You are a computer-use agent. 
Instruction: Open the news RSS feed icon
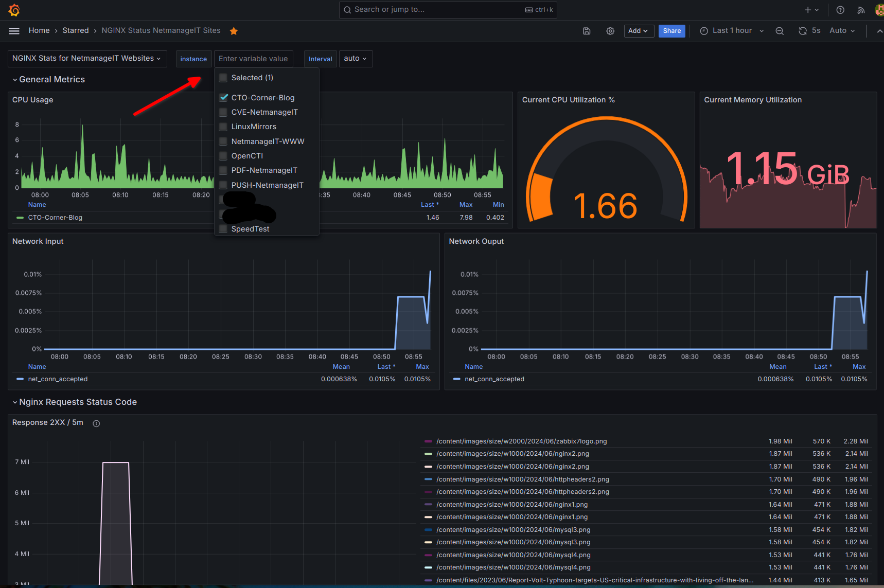click(861, 10)
